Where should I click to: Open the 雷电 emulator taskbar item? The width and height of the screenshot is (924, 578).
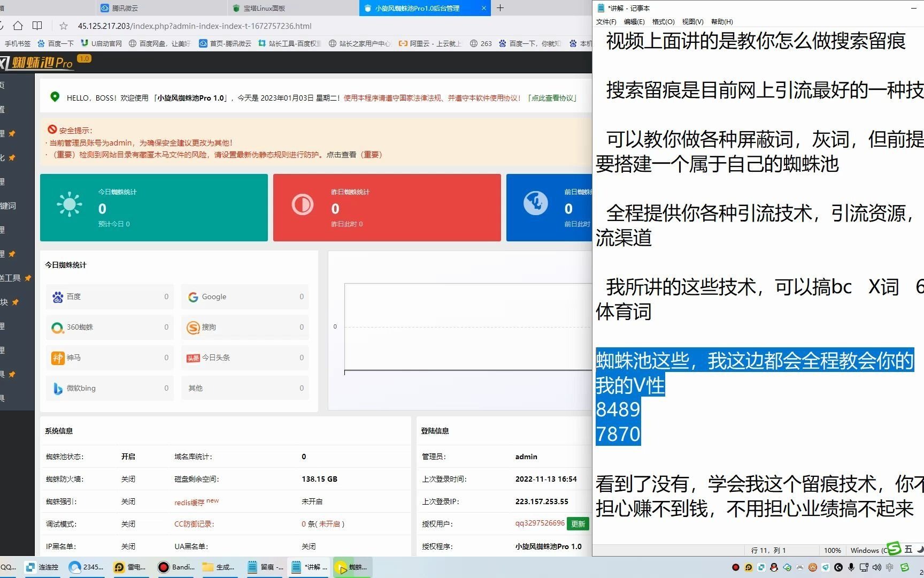click(130, 567)
